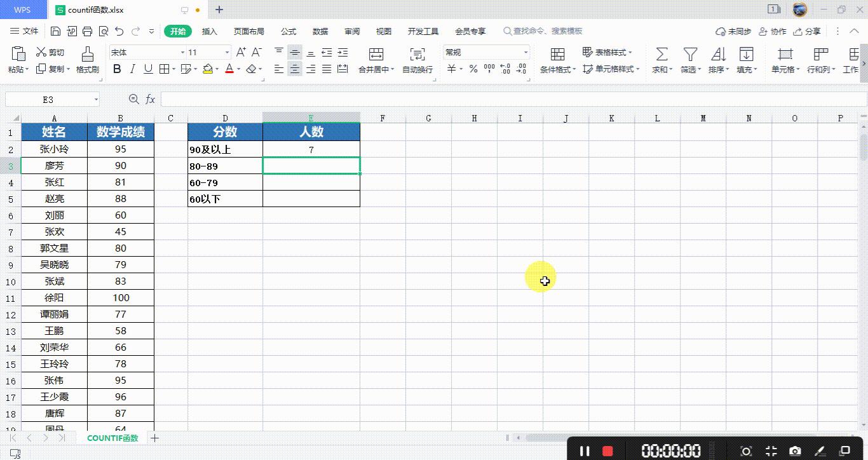Toggle bold formatting
This screenshot has width=868, height=460.
(116, 69)
